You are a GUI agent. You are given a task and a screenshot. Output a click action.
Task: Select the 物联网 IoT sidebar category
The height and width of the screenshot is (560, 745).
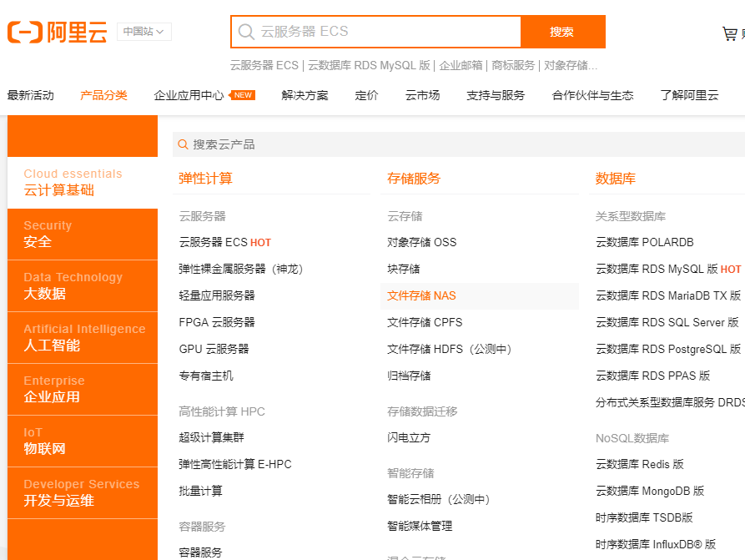[83, 441]
